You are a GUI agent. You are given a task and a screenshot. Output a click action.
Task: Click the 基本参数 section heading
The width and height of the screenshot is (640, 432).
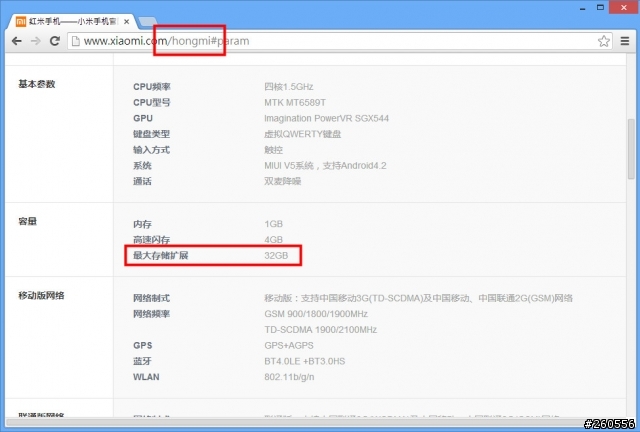(x=37, y=84)
